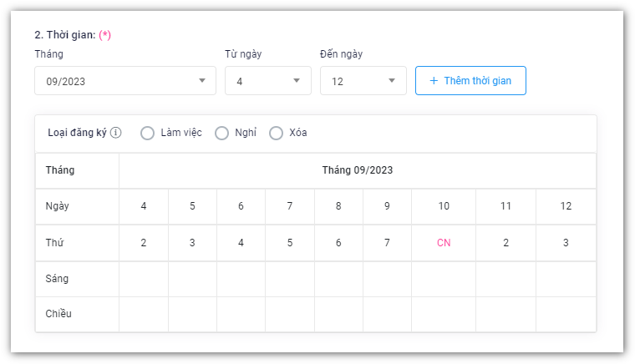Expand the Từ ngày dropdown
Screen dimensions: 635x364
tap(267, 81)
